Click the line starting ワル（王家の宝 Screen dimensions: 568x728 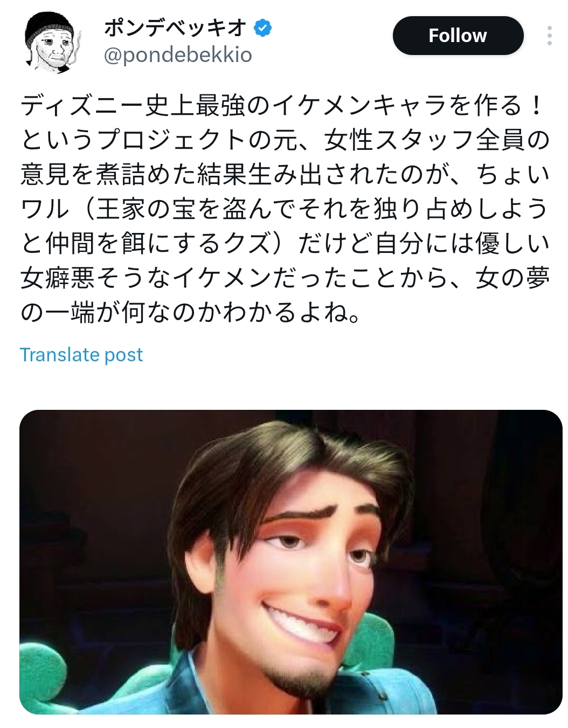(x=285, y=209)
